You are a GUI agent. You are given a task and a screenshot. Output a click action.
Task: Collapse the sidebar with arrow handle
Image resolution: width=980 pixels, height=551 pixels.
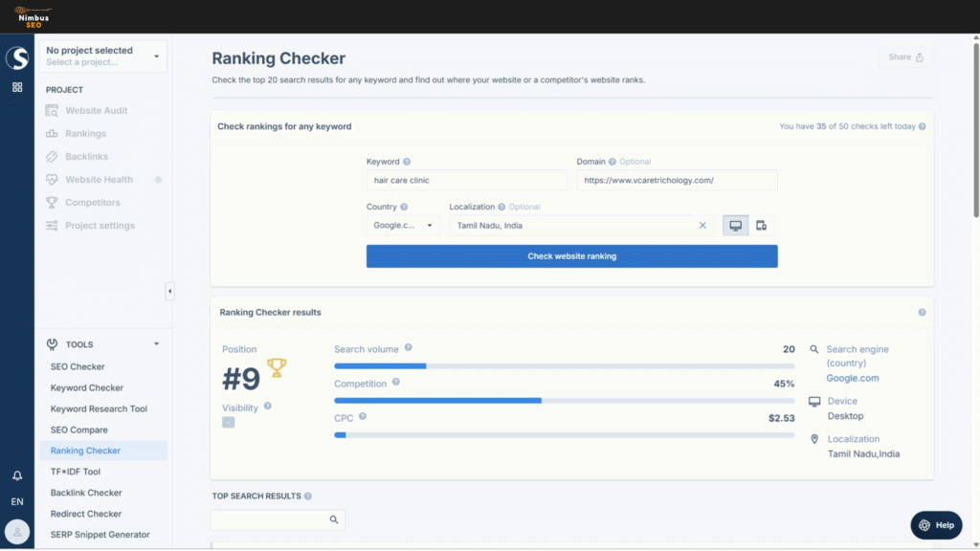point(170,291)
